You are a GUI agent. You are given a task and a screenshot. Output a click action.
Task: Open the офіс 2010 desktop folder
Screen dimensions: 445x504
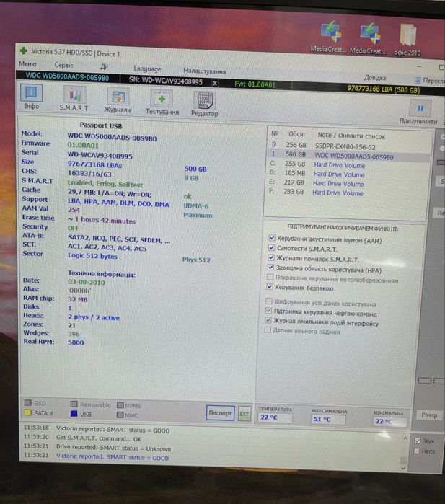coord(407,40)
